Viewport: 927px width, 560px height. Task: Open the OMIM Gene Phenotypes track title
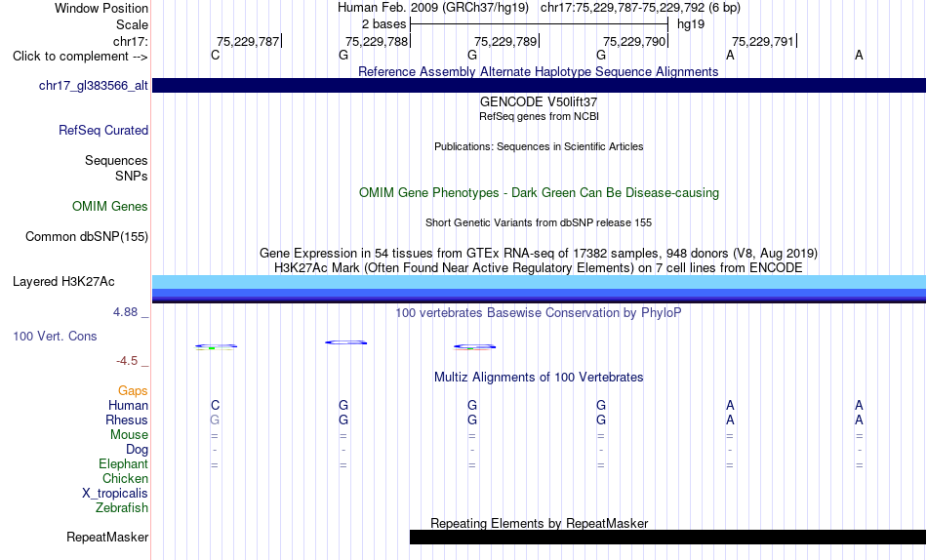pos(539,193)
